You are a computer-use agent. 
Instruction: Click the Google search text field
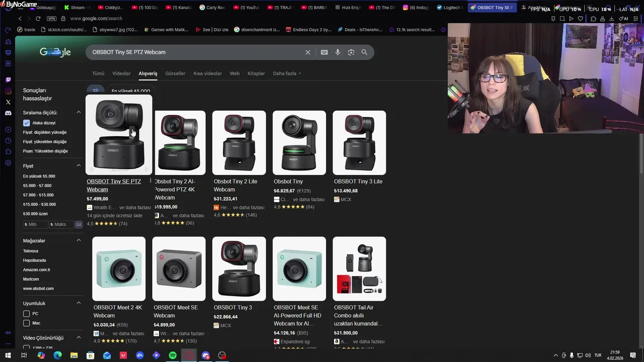point(196,52)
